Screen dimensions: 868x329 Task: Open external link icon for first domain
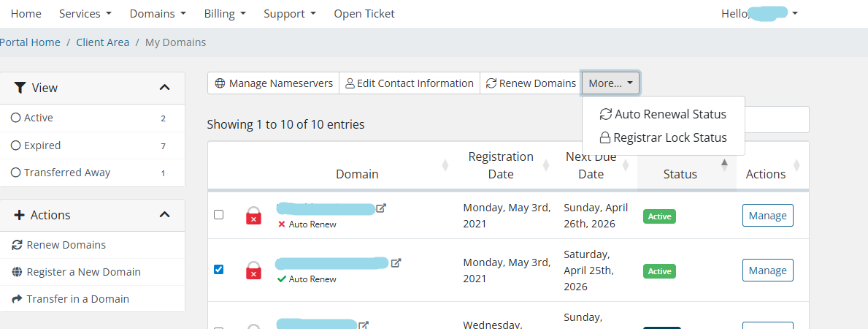381,208
